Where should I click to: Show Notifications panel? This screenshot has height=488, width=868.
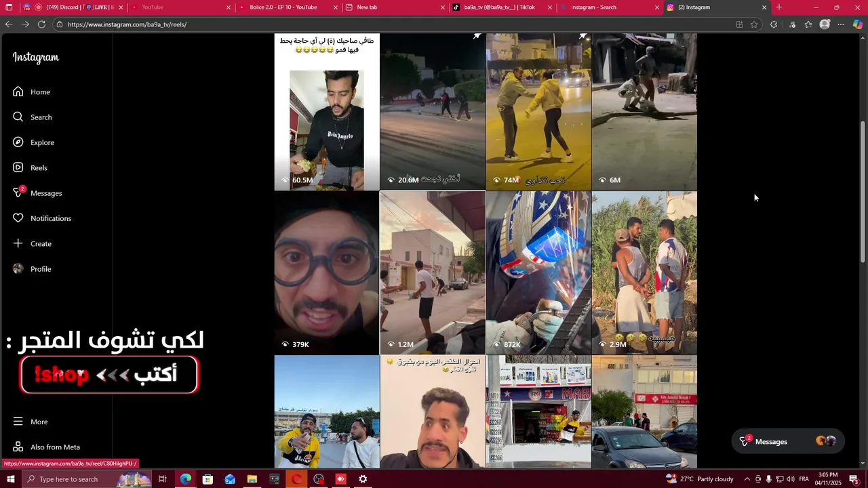(41, 218)
